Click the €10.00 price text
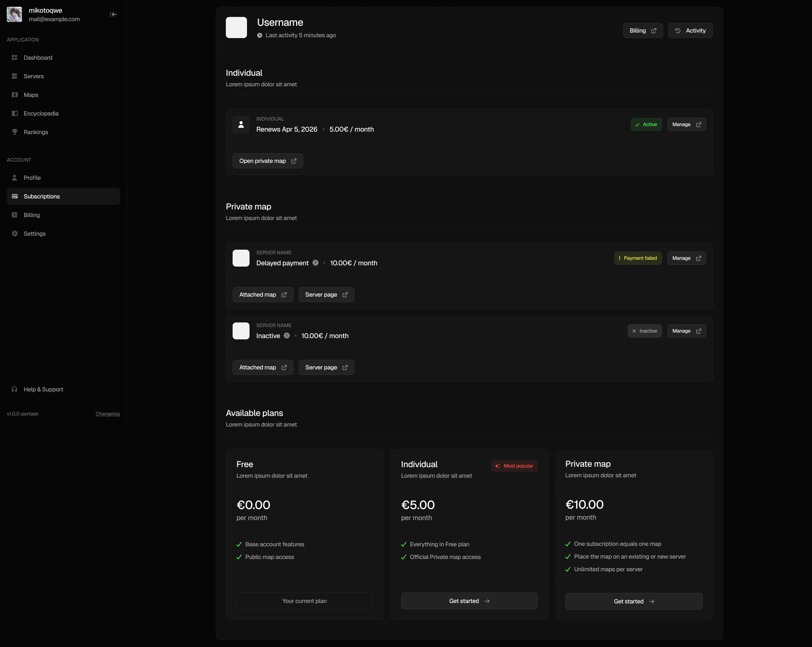Image resolution: width=812 pixels, height=647 pixels. pos(584,504)
